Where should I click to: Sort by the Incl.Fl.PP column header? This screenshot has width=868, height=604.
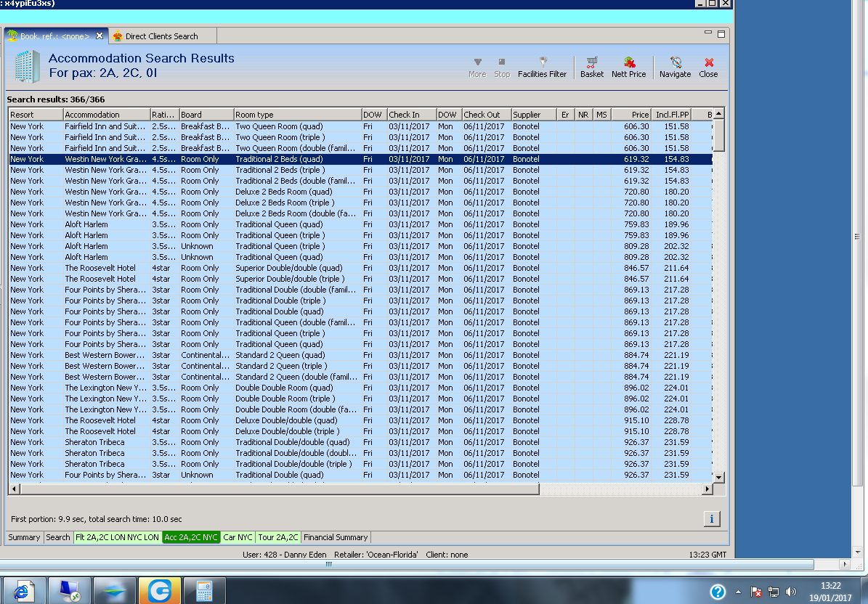[671, 115]
